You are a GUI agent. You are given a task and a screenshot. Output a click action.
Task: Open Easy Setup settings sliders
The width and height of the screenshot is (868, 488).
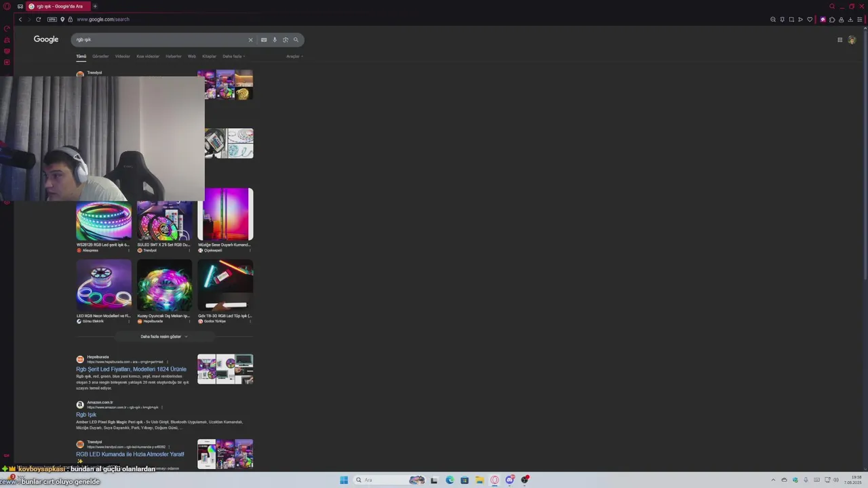(x=860, y=20)
